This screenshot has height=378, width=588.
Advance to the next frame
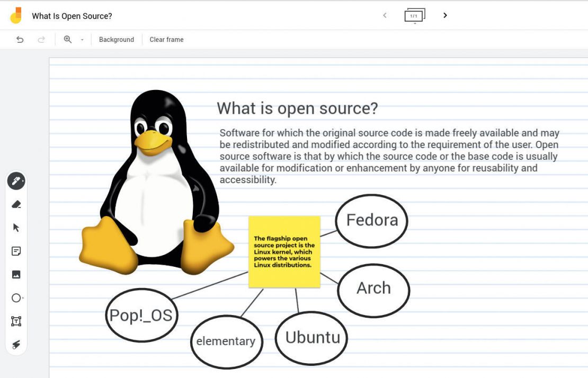(x=445, y=15)
